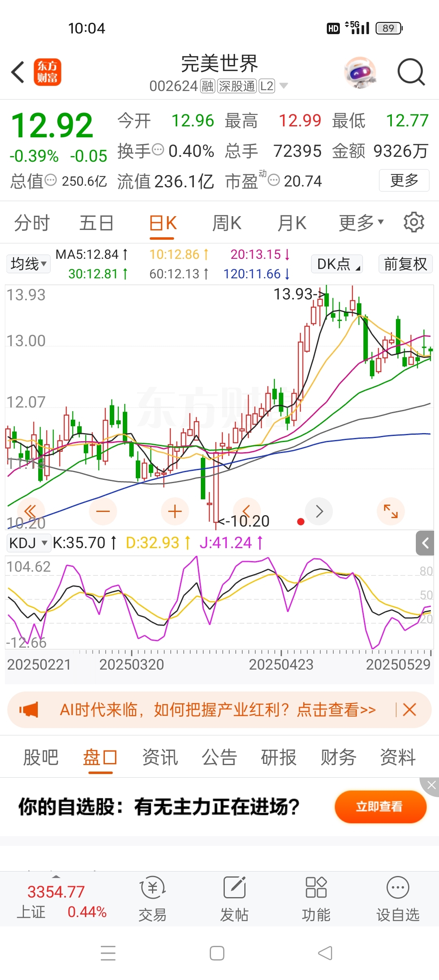Screen dimensions: 439x980
Task: Tap 设自选 add to watchlist
Action: coord(398,899)
